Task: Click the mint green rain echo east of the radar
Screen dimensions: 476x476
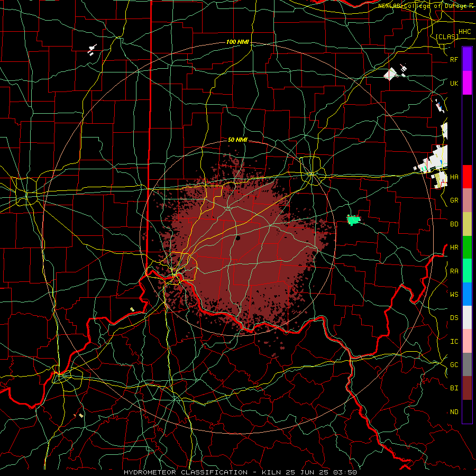Action: (354, 219)
